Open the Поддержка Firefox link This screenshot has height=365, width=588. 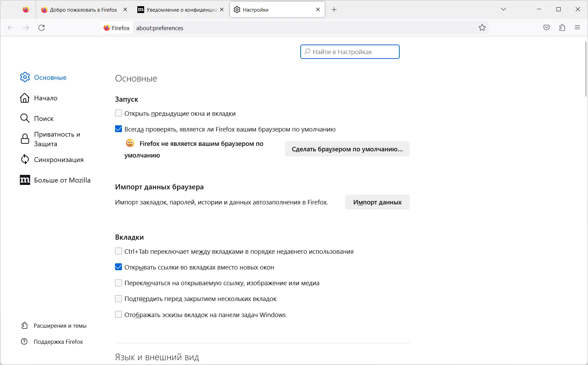[58, 342]
